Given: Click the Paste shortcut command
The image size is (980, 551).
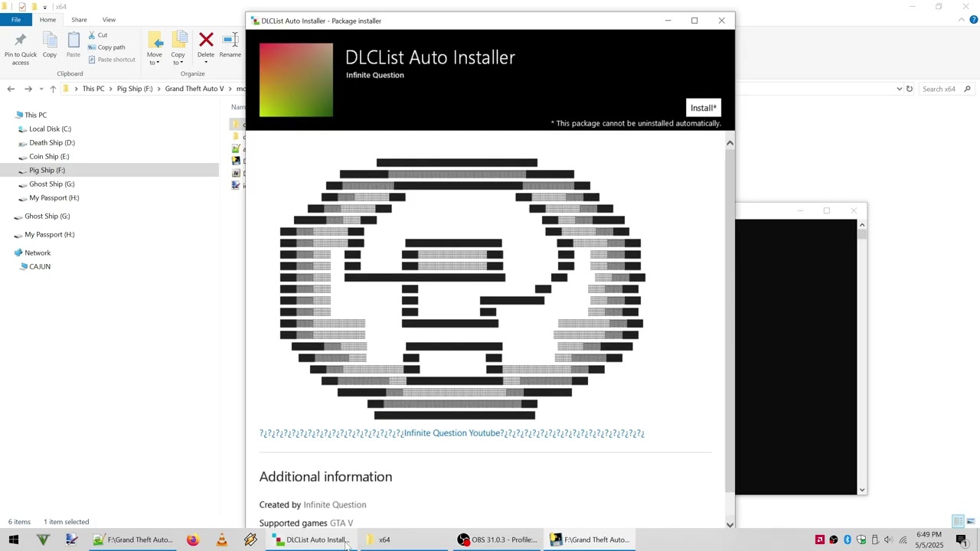Looking at the screenshot, I should click(x=111, y=60).
